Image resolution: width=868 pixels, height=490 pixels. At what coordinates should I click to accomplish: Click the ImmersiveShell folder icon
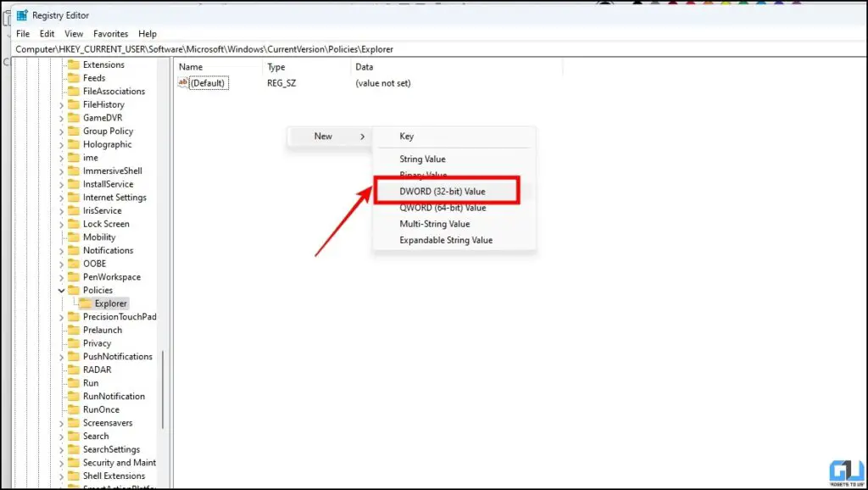point(74,171)
